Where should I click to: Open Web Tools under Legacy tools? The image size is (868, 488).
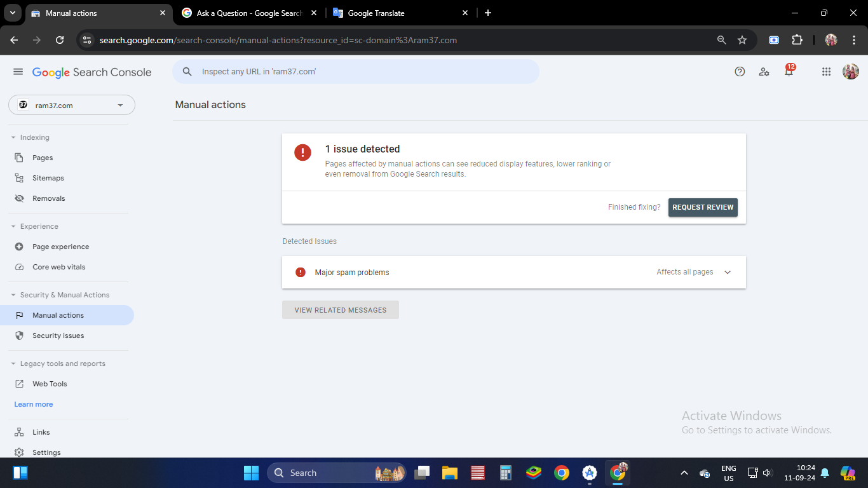click(x=50, y=383)
